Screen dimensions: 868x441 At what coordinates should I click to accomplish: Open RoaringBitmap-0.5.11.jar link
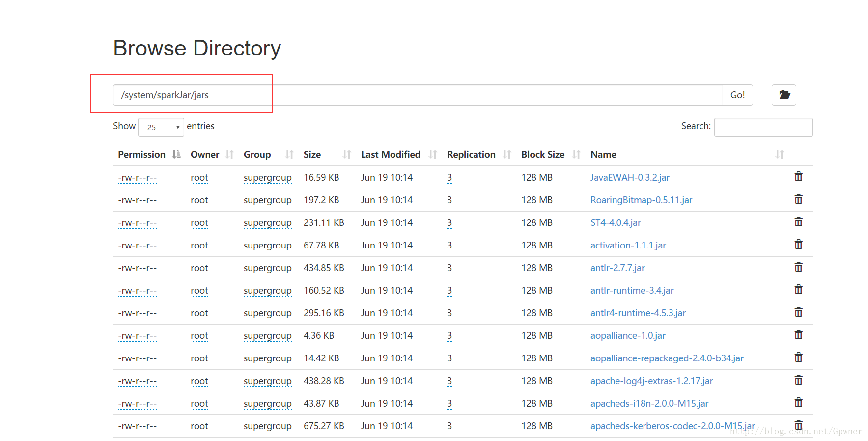[x=641, y=200]
